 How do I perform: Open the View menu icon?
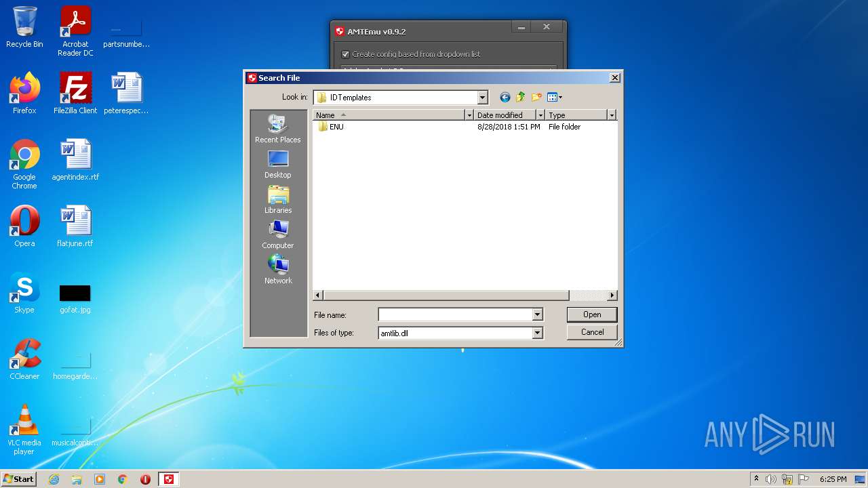click(555, 97)
